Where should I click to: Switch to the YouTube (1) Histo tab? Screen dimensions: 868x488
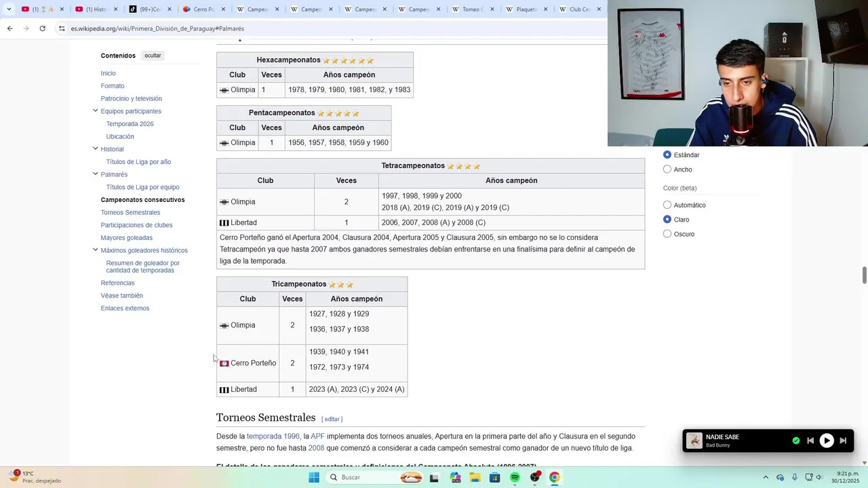96,9
